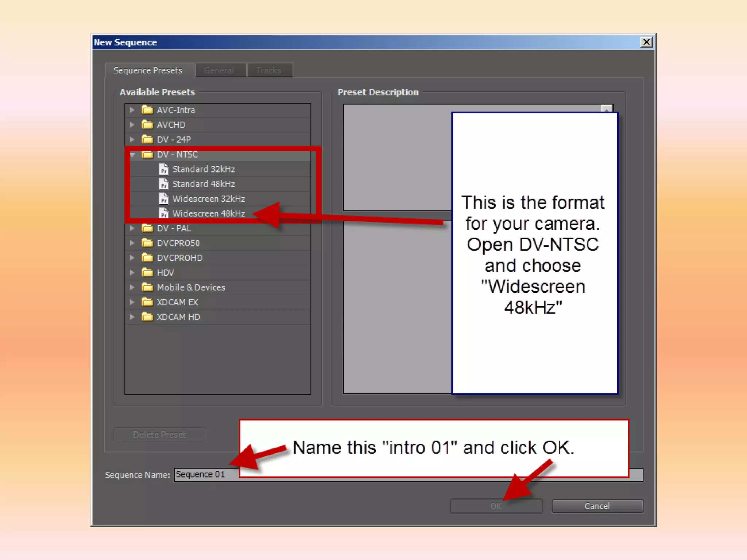Click the AVCHD folder icon

[x=147, y=125]
